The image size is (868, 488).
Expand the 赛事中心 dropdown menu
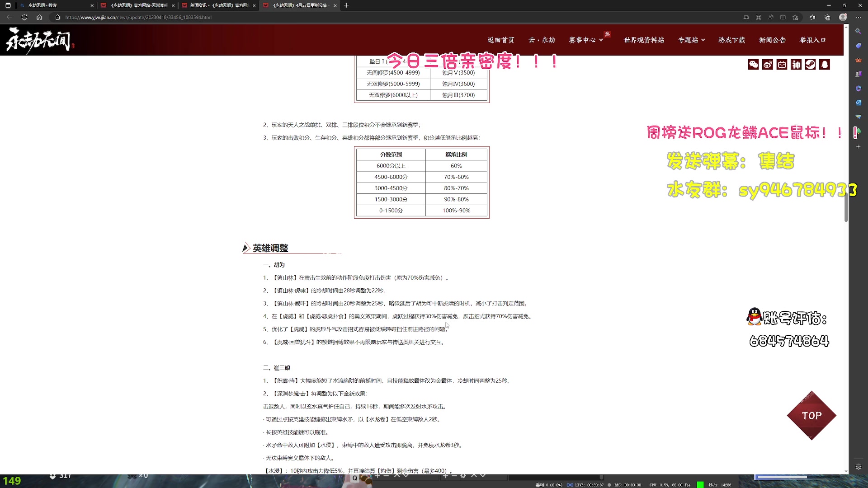click(x=586, y=40)
